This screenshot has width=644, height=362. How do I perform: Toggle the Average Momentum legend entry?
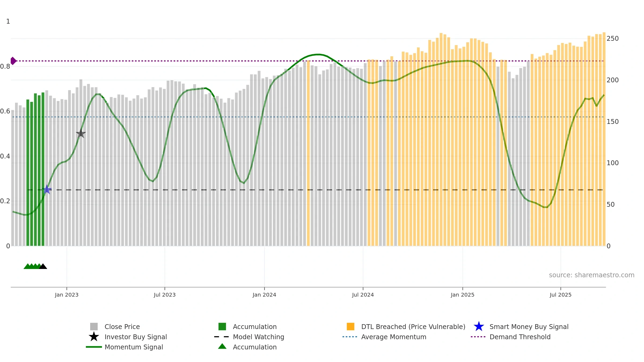click(384, 337)
